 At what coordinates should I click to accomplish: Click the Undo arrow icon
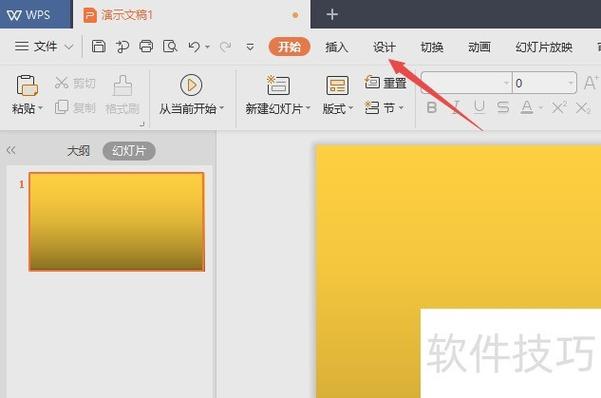[x=194, y=47]
